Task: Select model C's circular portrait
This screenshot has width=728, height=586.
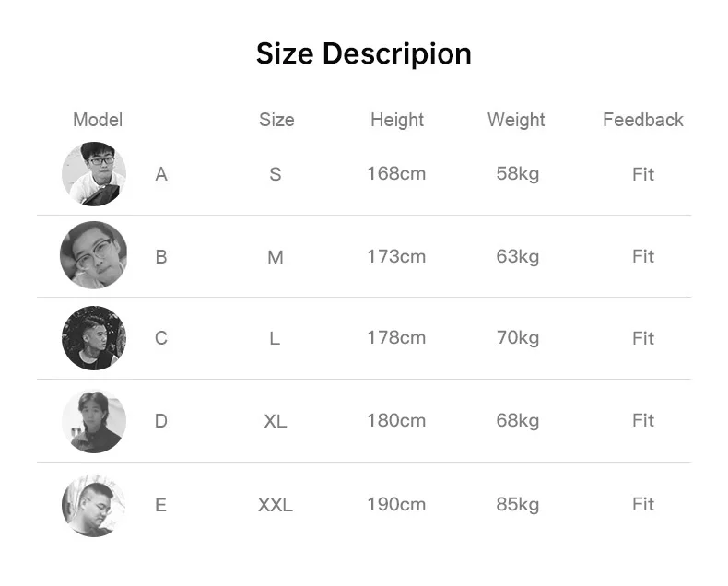Action: (94, 338)
